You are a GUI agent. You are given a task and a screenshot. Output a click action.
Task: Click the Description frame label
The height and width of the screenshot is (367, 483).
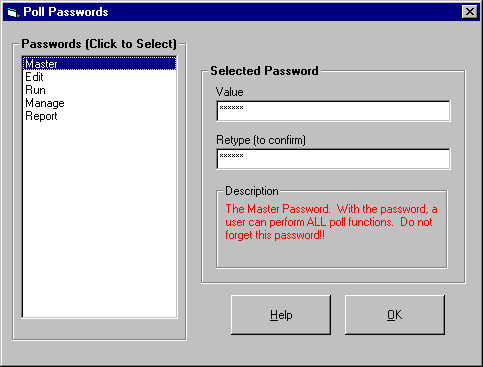(252, 191)
